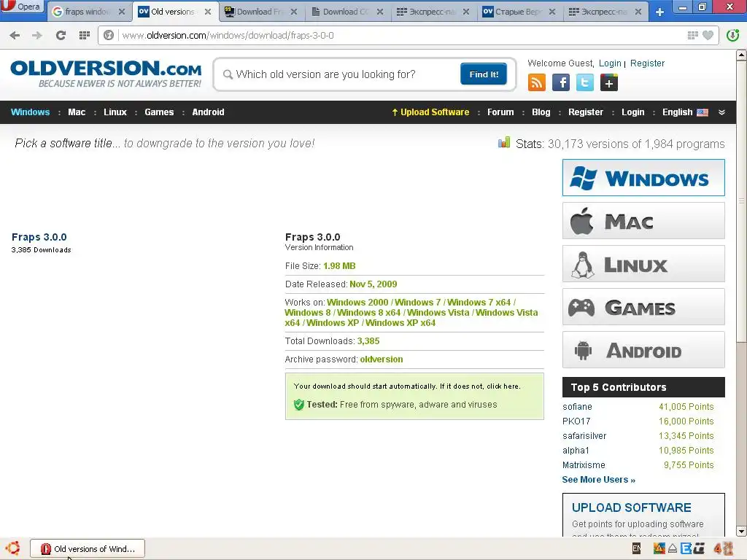The height and width of the screenshot is (560, 747).
Task: Click the EN keyboard layout tray indicator
Action: point(636,548)
